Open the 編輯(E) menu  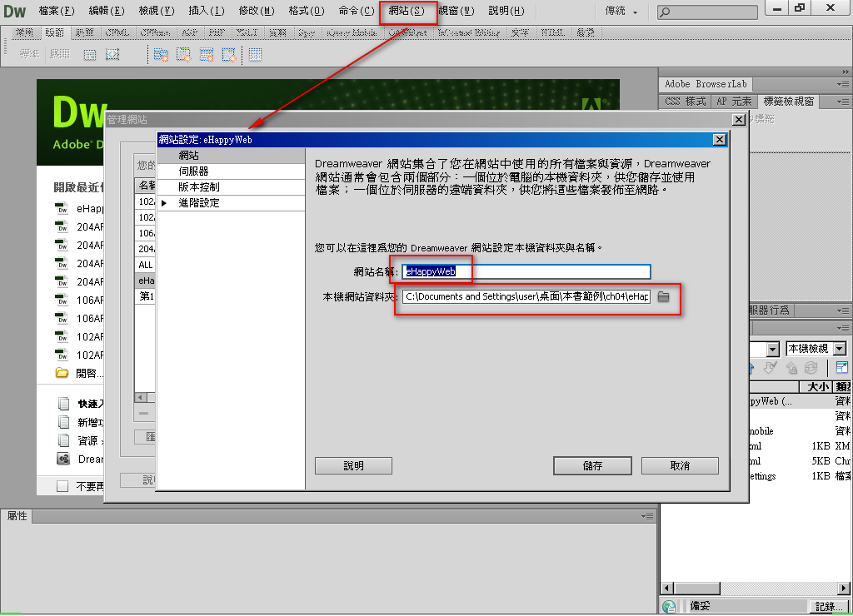point(107,11)
